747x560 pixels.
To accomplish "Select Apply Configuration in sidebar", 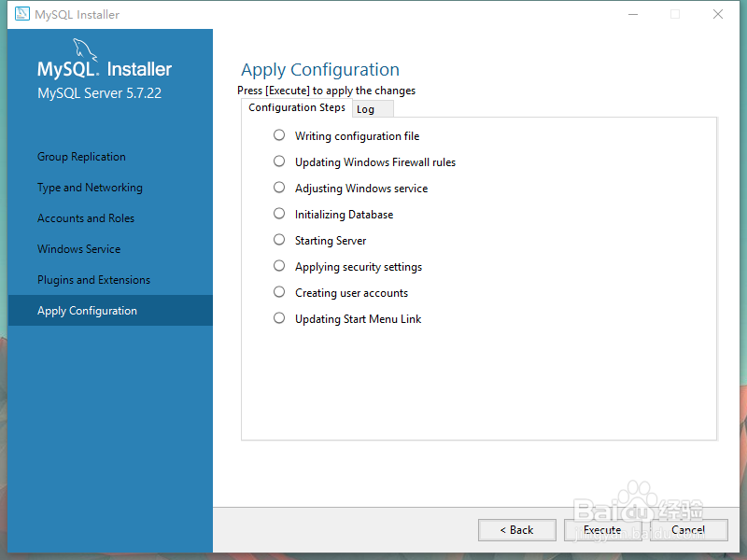I will point(110,311).
